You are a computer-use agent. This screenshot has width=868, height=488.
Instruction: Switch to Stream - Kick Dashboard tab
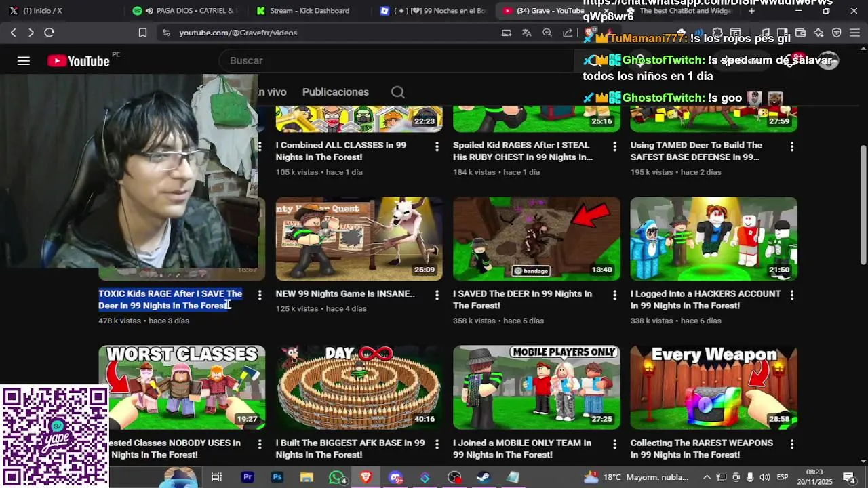click(x=309, y=11)
